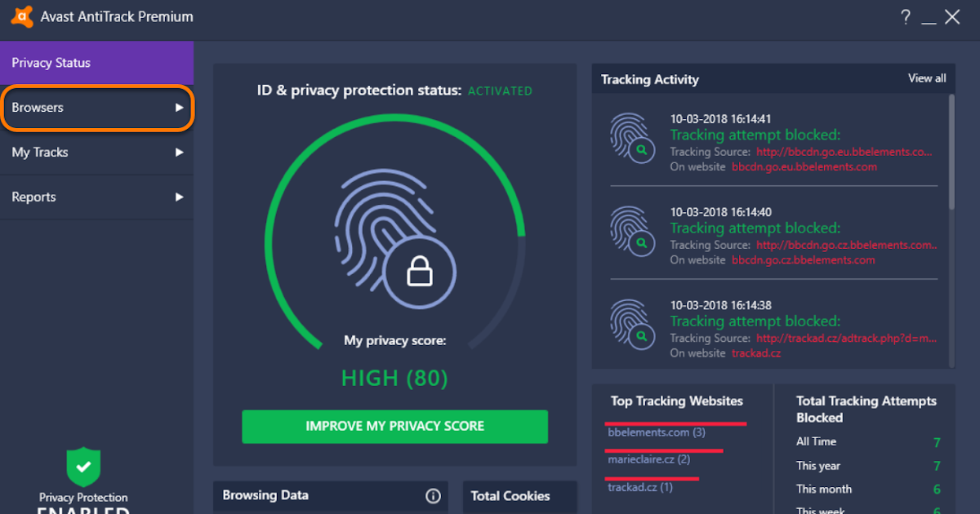Click the All Time blocked count row
This screenshot has width=980, height=514.
point(868,442)
